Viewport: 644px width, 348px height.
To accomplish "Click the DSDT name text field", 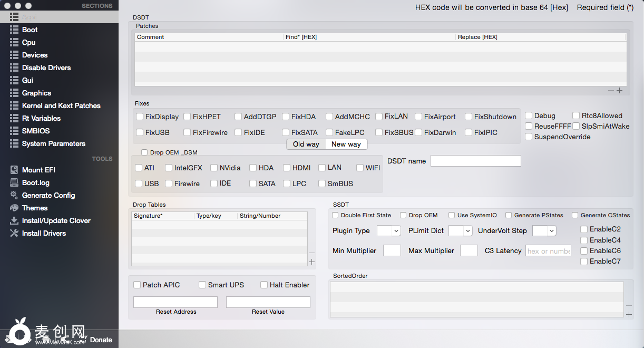I will pyautogui.click(x=475, y=161).
